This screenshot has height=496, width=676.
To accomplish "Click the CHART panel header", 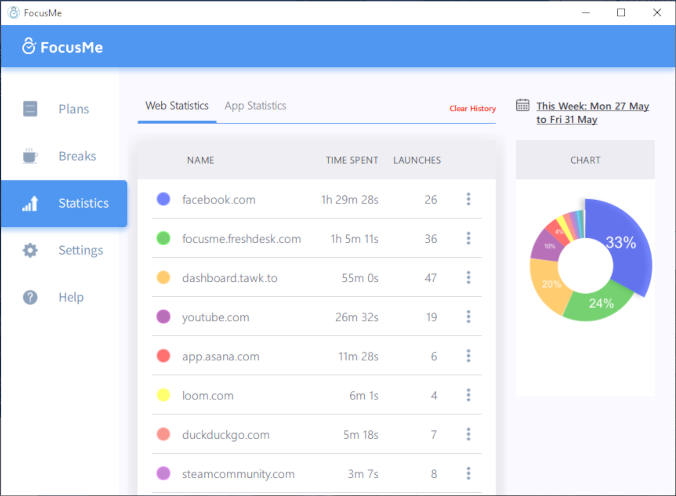I will [585, 160].
